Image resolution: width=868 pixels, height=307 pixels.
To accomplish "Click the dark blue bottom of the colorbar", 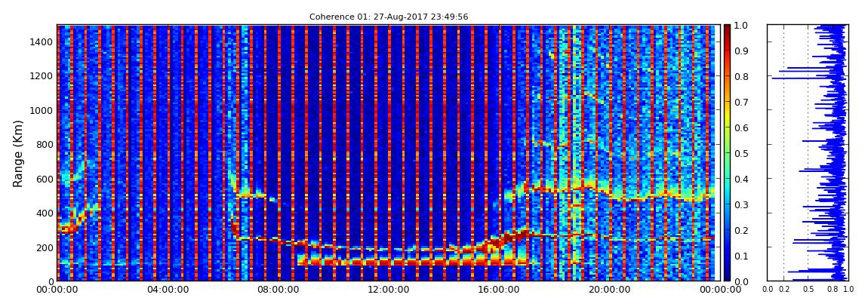I will (x=727, y=277).
